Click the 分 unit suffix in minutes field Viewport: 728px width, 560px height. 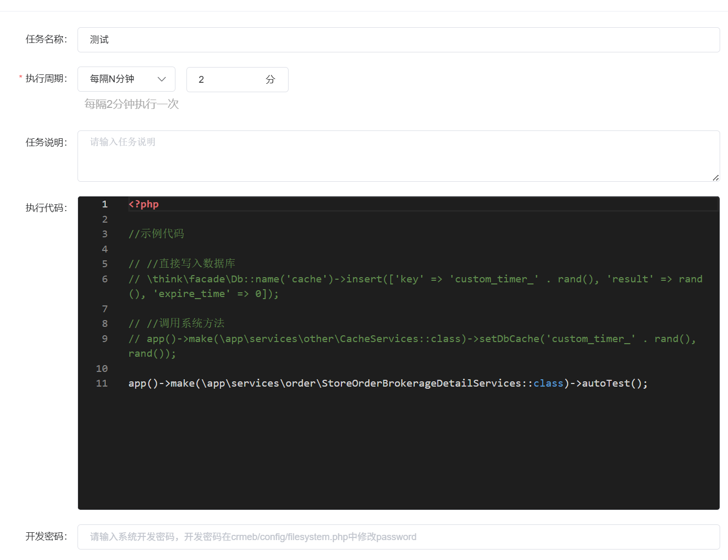270,80
